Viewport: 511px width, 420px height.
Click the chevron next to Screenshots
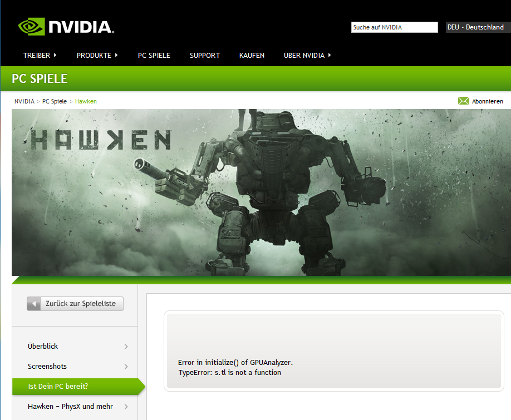(126, 367)
